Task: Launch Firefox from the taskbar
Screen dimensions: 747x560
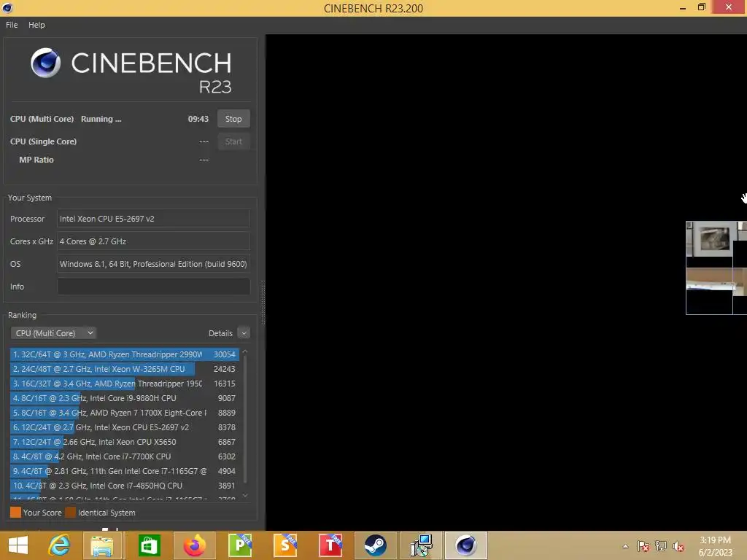Action: point(194,545)
